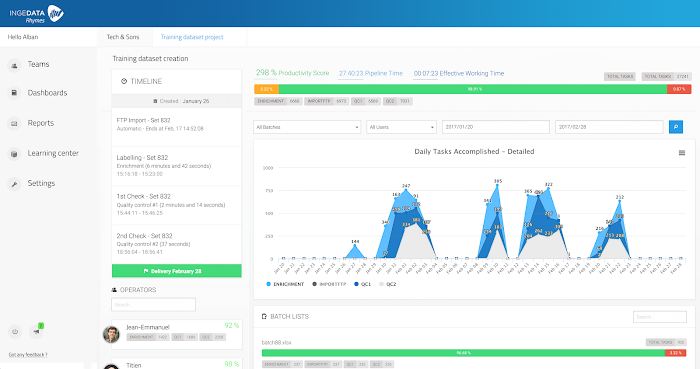Click the 144 data point label

[x=355, y=241]
